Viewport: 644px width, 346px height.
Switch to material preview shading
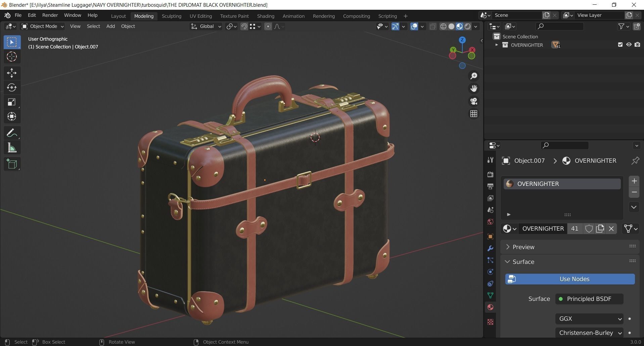(459, 26)
